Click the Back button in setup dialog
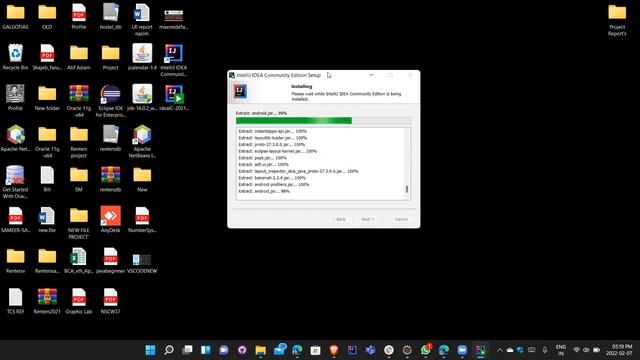This screenshot has height=360, width=640. (x=339, y=219)
